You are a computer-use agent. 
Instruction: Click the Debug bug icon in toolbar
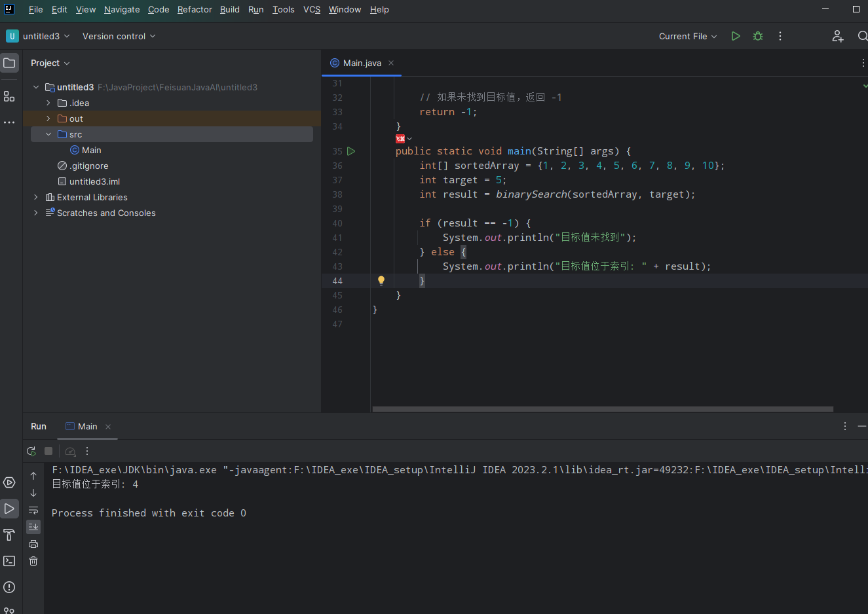point(758,36)
